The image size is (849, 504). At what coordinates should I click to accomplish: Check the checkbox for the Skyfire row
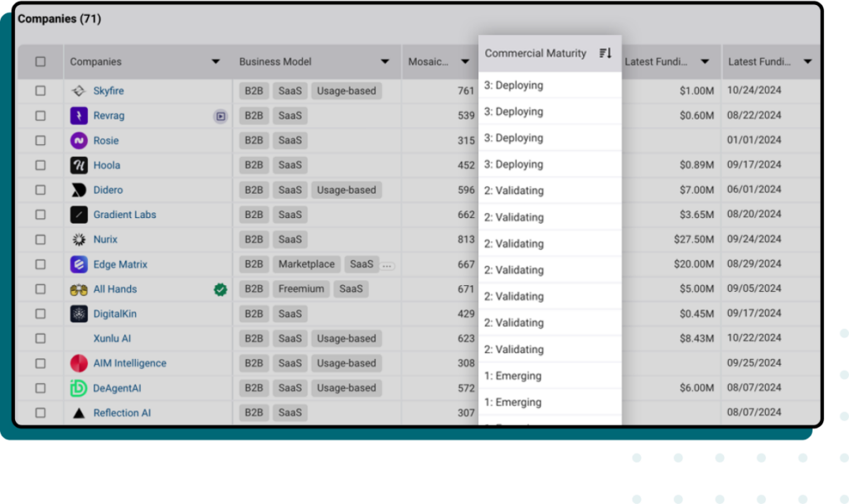point(41,91)
